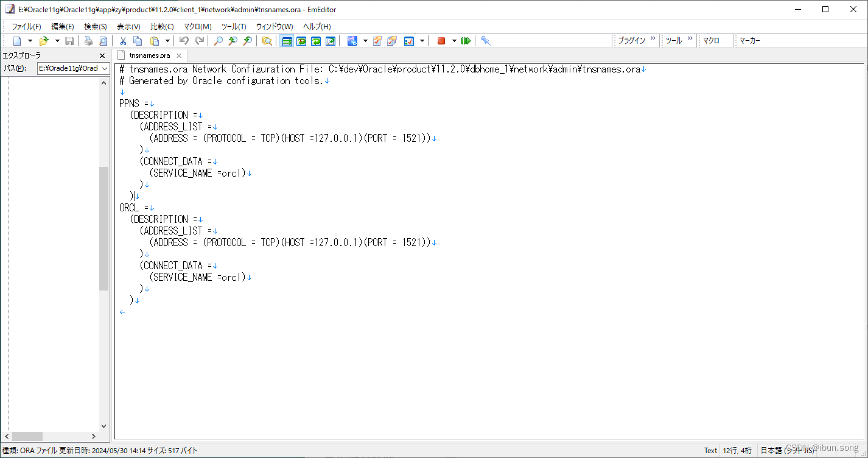
Task: Toggle Wrap by Characters icon
Action: tap(301, 41)
